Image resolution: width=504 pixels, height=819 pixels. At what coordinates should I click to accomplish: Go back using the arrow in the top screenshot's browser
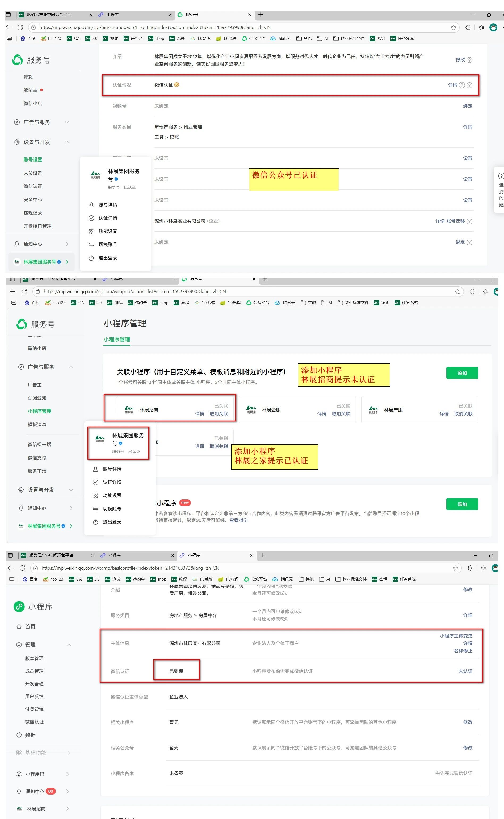(x=8, y=27)
